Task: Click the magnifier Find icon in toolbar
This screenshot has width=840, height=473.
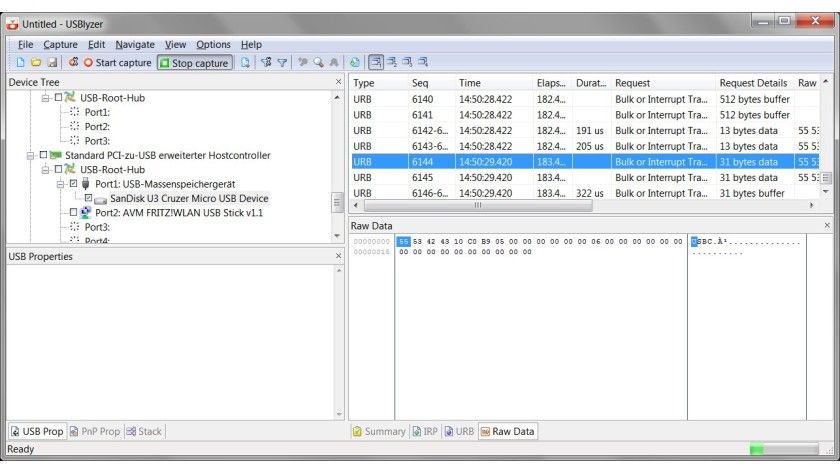Action: 319,62
